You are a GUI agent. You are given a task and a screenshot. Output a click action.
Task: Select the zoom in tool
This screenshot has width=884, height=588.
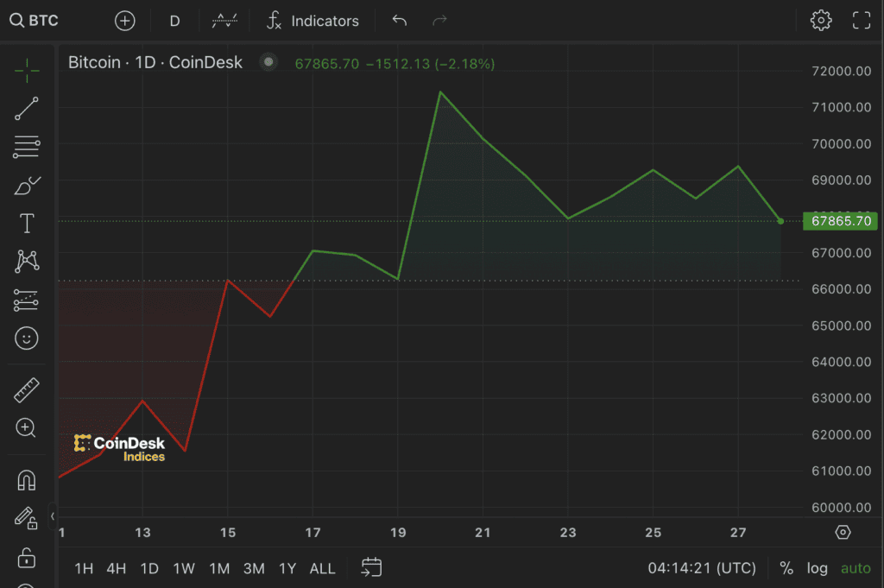(x=26, y=428)
